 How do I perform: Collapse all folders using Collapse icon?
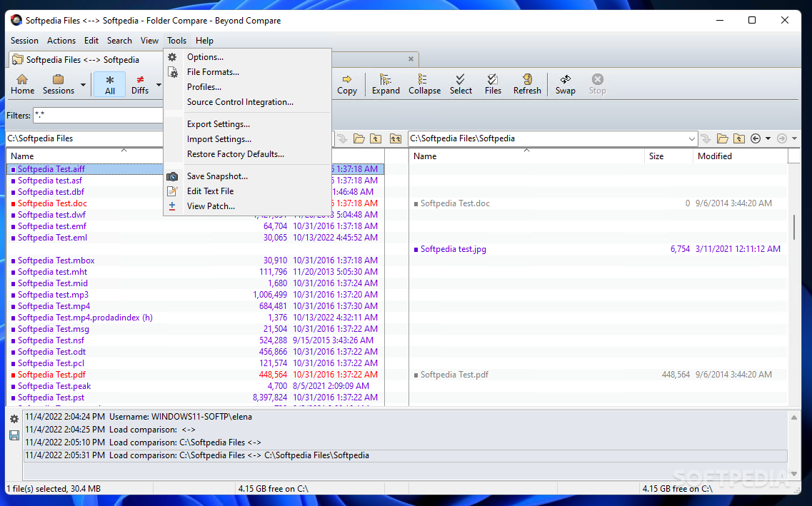tap(425, 84)
